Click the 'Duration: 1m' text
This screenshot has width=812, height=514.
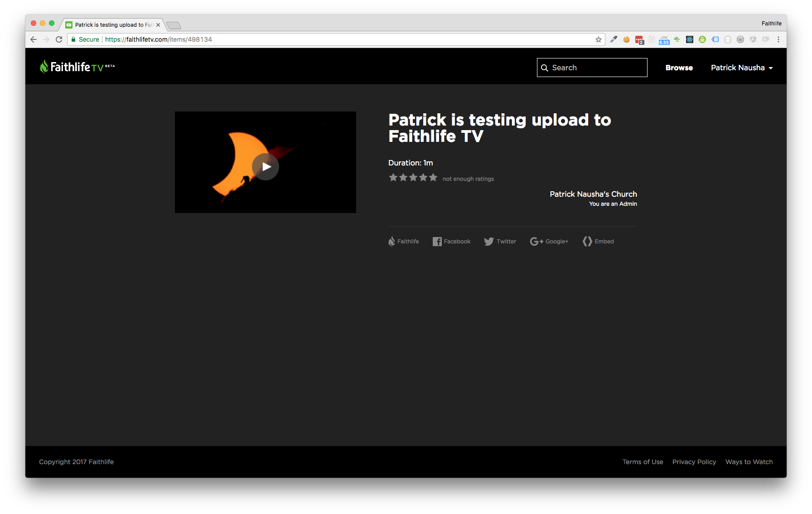pos(411,163)
